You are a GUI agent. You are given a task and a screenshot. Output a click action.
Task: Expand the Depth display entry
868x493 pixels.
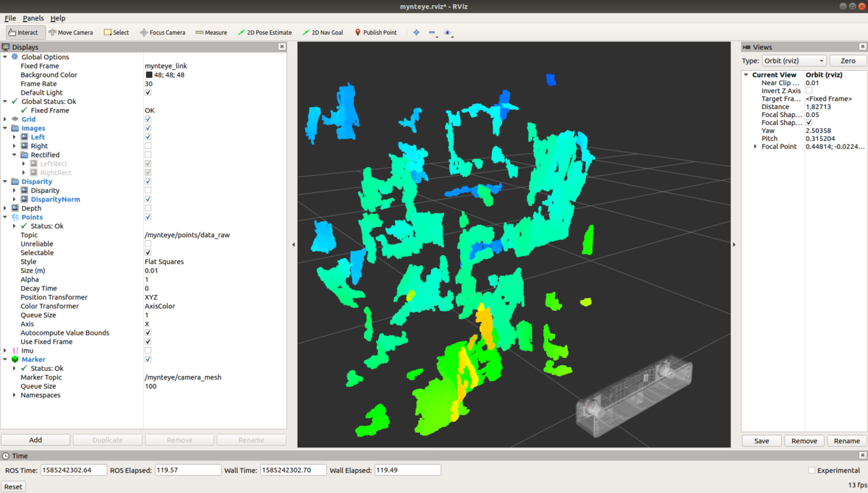(x=5, y=208)
